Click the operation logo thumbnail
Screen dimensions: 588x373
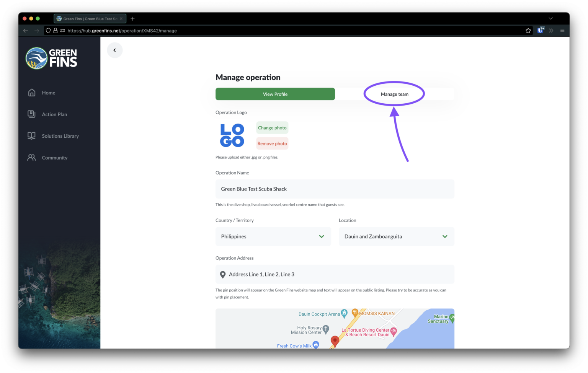point(232,135)
